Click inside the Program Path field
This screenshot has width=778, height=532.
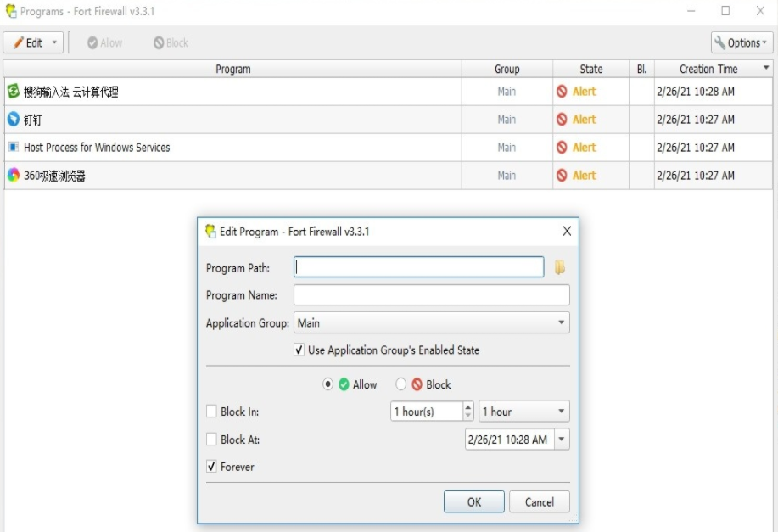(419, 267)
